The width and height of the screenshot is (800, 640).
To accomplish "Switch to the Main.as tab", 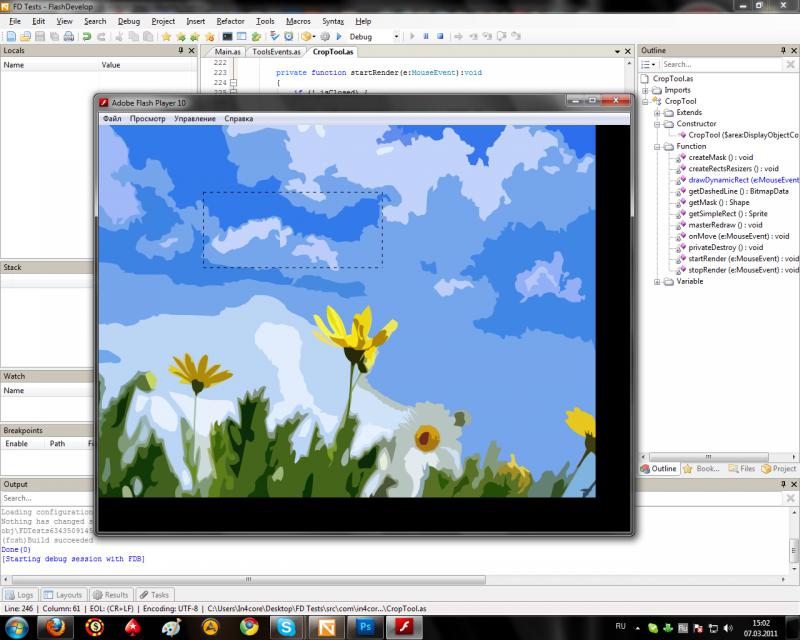I will tap(227, 52).
